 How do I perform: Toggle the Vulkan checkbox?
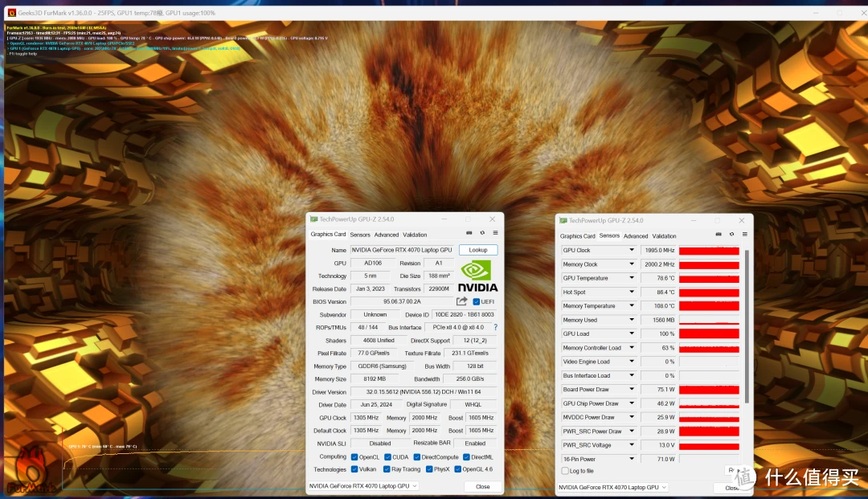[x=354, y=469]
